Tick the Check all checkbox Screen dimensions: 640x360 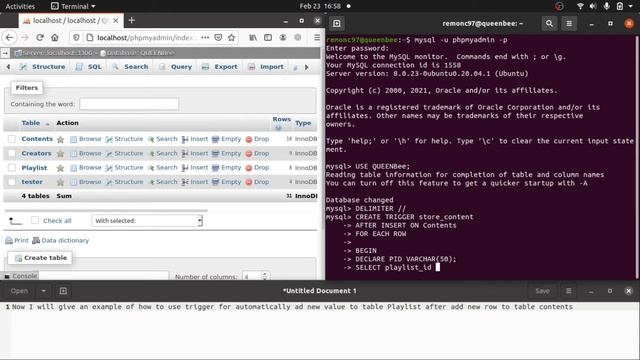(35, 220)
